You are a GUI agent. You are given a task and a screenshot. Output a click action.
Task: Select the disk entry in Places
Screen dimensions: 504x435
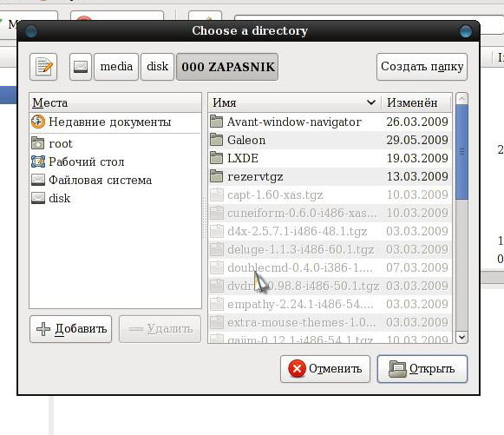[x=115, y=198]
